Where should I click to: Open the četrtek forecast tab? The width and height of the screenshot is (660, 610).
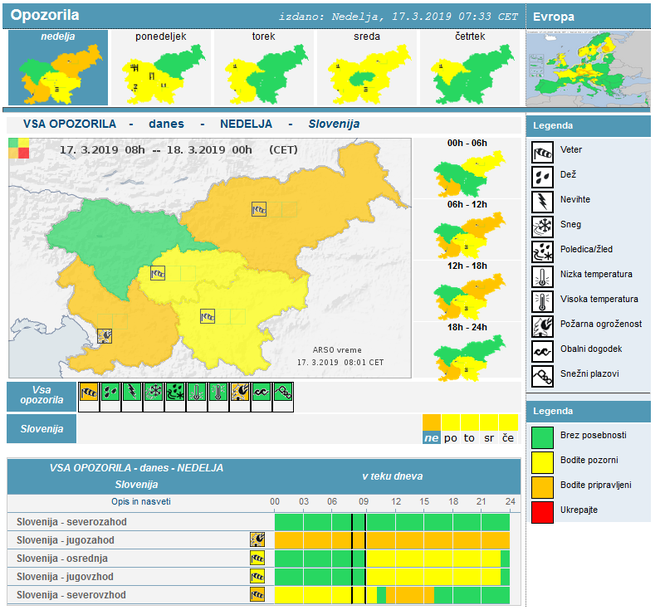point(470,67)
